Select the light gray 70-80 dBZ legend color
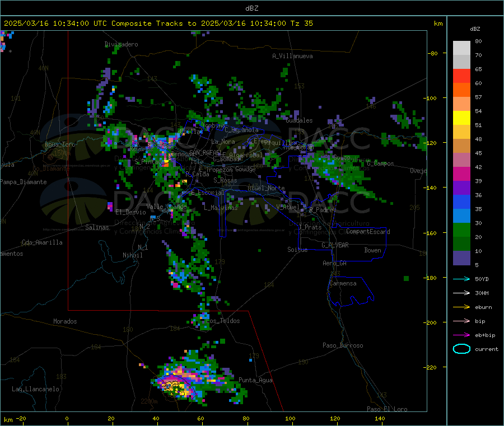 pyautogui.click(x=461, y=48)
